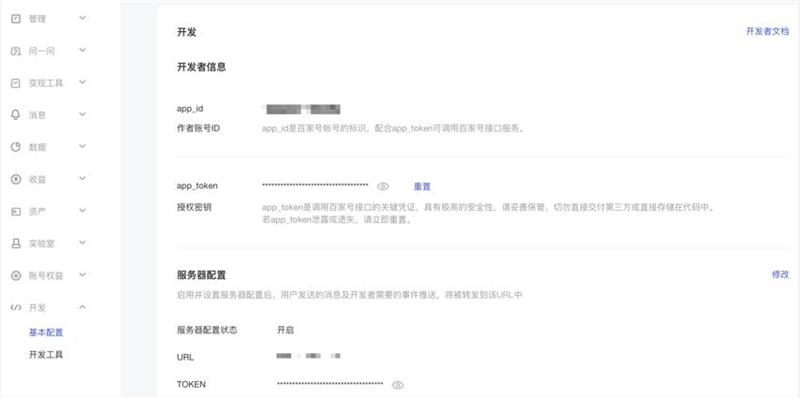This screenshot has width=800, height=398.
Task: Click the 账号权益 sidebar icon
Action: [16, 276]
